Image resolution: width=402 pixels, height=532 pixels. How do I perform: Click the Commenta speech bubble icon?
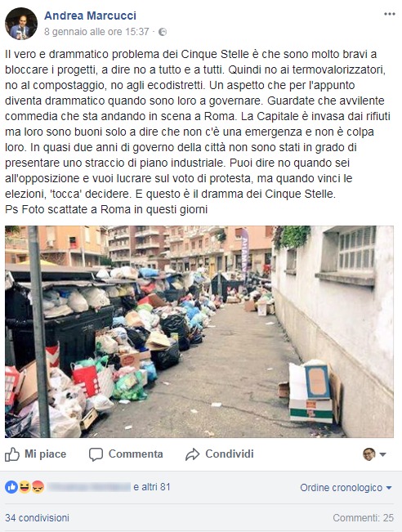pos(96,454)
